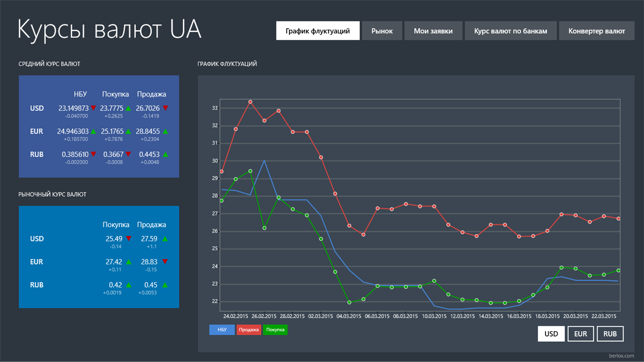The image size is (644, 362).
Task: Click red arrow beside market EUR Продажа 28.83
Action: click(165, 261)
